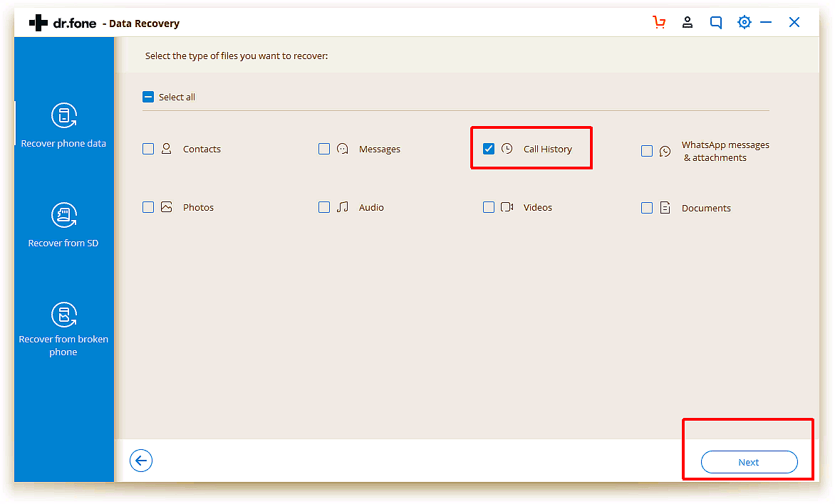Switch to Recover from SD label
The width and height of the screenshot is (835, 504).
(x=63, y=243)
